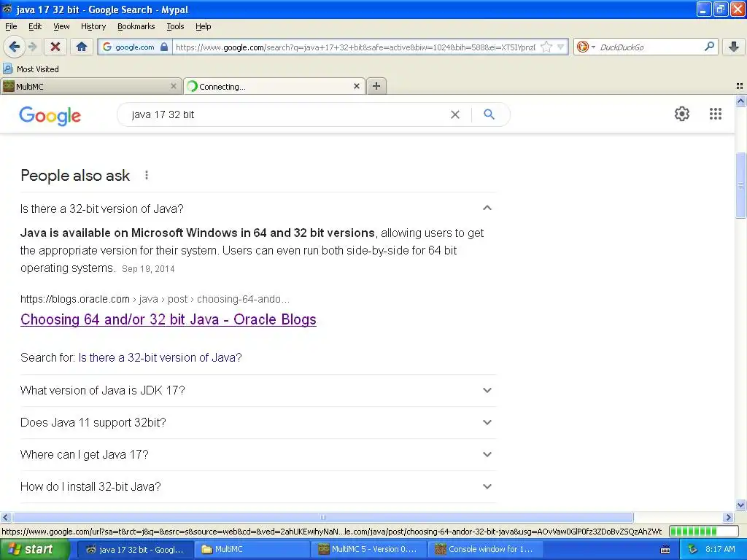Open the People also ask options menu
Image resolution: width=747 pixels, height=560 pixels.
point(147,175)
